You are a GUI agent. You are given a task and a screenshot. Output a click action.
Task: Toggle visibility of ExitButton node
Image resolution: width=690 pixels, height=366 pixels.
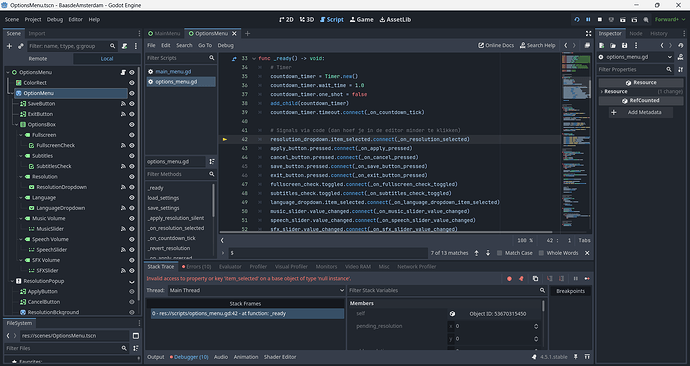pyautogui.click(x=132, y=114)
